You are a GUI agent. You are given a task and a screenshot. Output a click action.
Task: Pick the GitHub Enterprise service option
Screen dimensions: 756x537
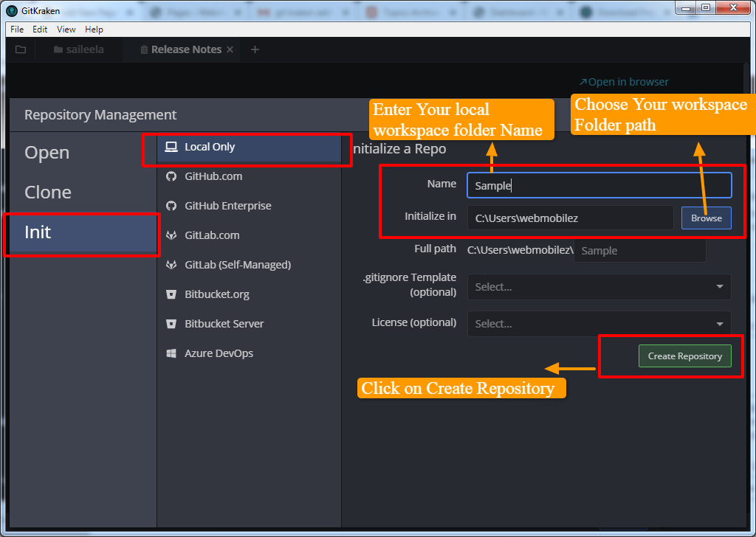click(x=171, y=206)
